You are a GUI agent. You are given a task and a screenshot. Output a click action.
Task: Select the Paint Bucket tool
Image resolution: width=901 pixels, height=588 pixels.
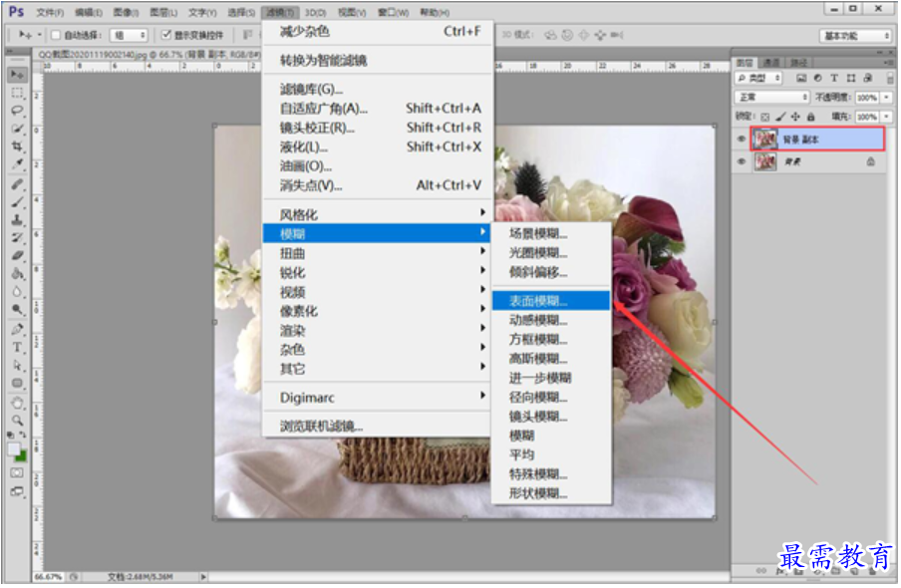17,274
